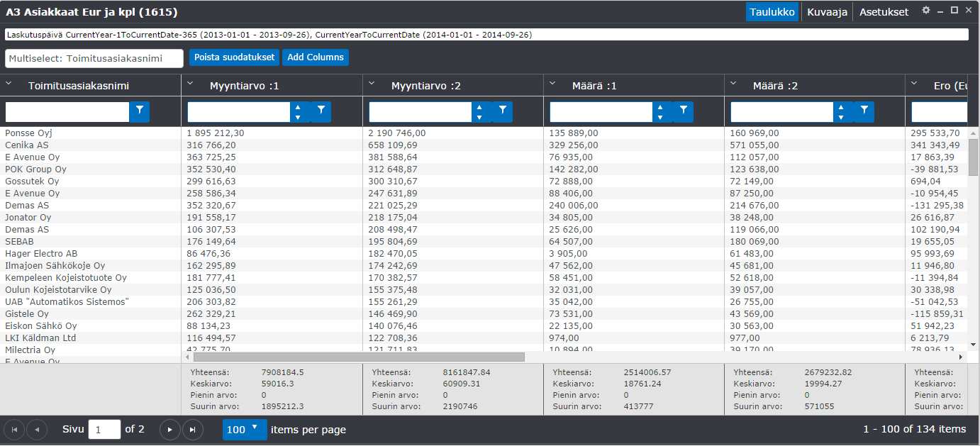Expand Määrä :1 column header menu
This screenshot has width=980, height=446.
[553, 84]
